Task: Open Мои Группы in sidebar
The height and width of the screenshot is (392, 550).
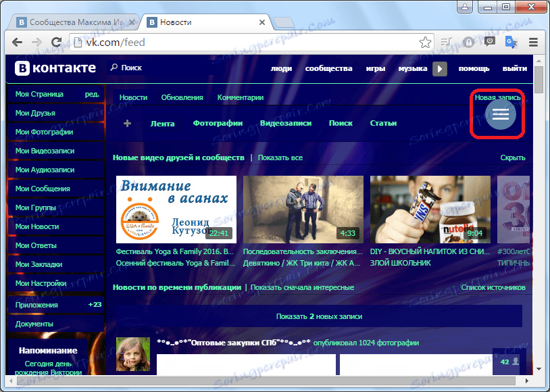Action: (56, 207)
